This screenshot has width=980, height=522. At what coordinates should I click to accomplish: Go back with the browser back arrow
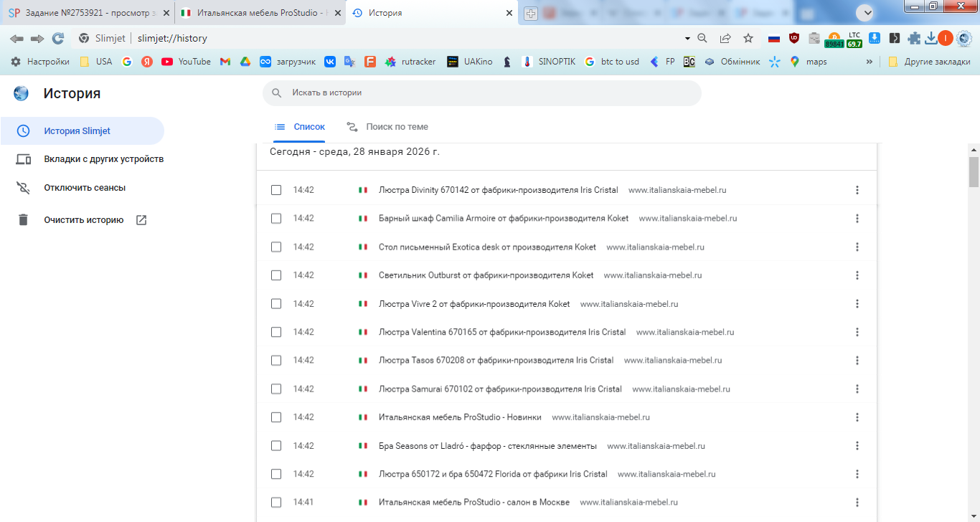(17, 38)
